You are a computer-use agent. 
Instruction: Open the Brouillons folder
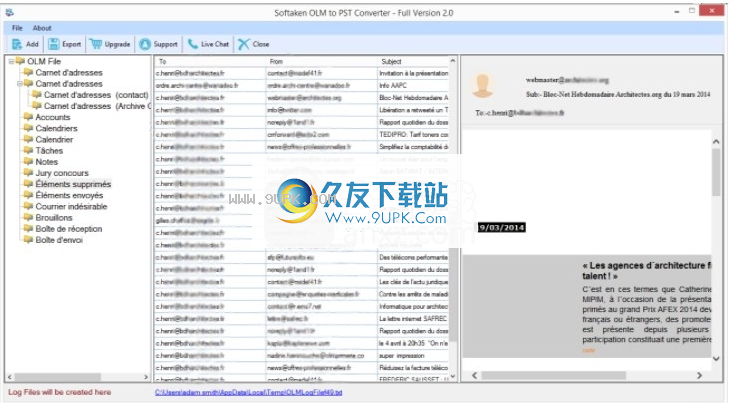click(x=54, y=218)
